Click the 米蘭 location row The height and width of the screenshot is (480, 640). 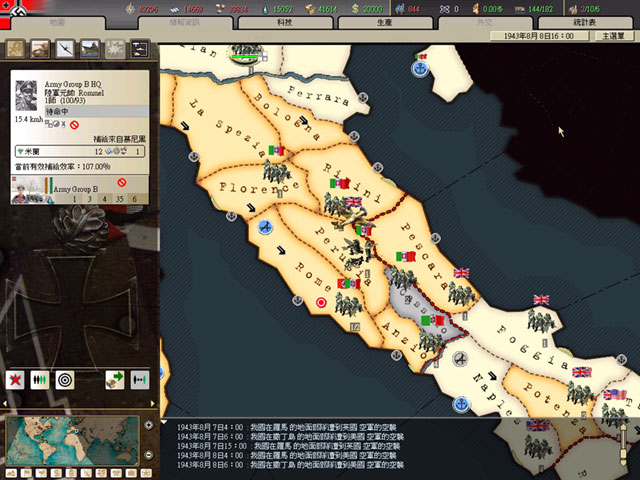coord(80,151)
